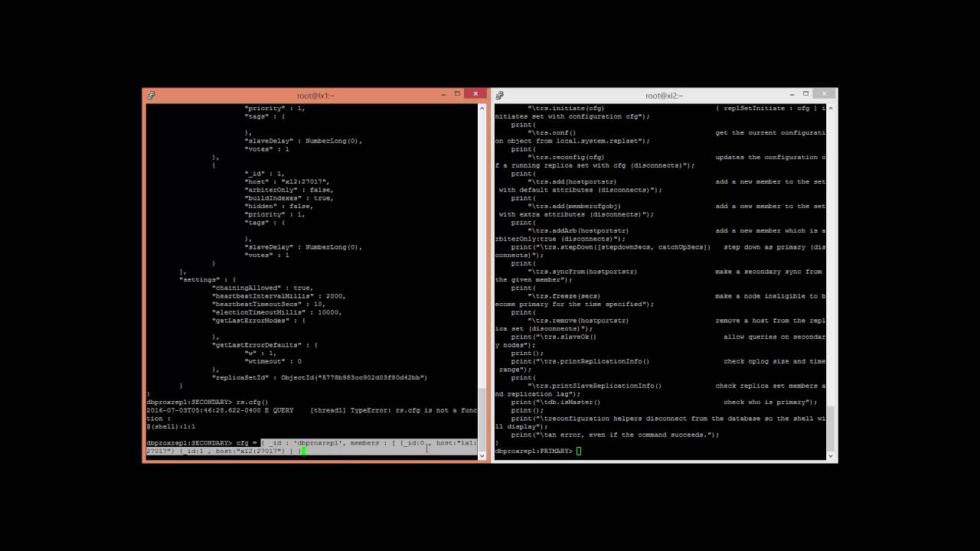Click the scrollbar thumb in root@lx1 window

(x=482, y=419)
